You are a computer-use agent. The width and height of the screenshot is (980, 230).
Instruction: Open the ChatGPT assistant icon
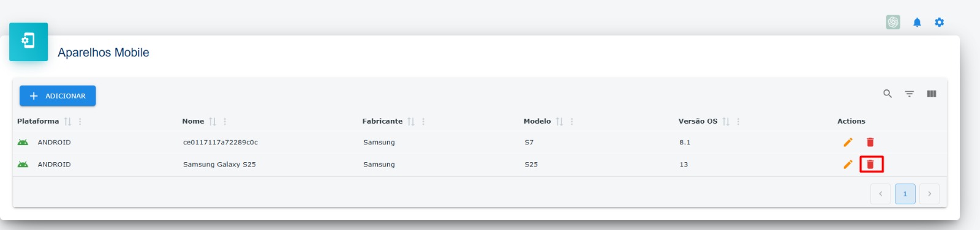click(x=893, y=22)
